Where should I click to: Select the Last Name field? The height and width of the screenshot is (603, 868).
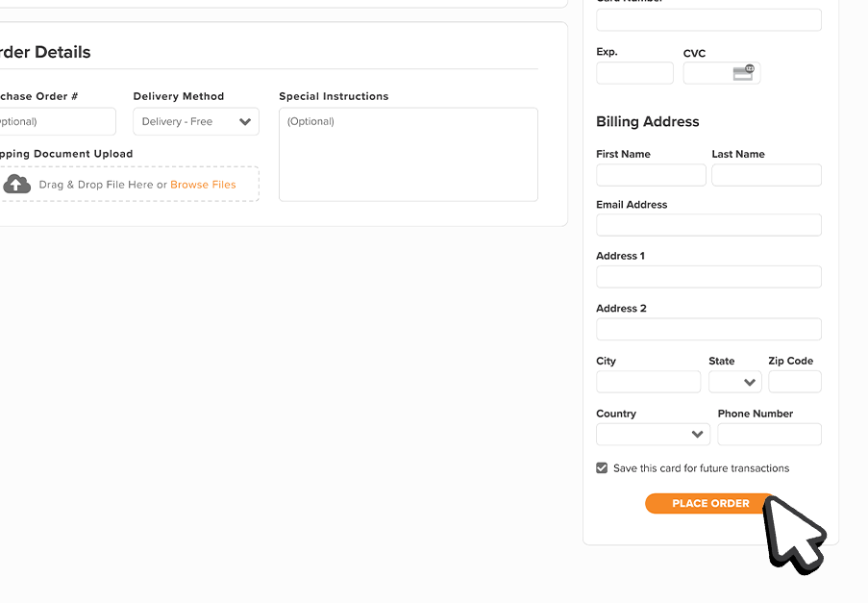click(x=766, y=175)
